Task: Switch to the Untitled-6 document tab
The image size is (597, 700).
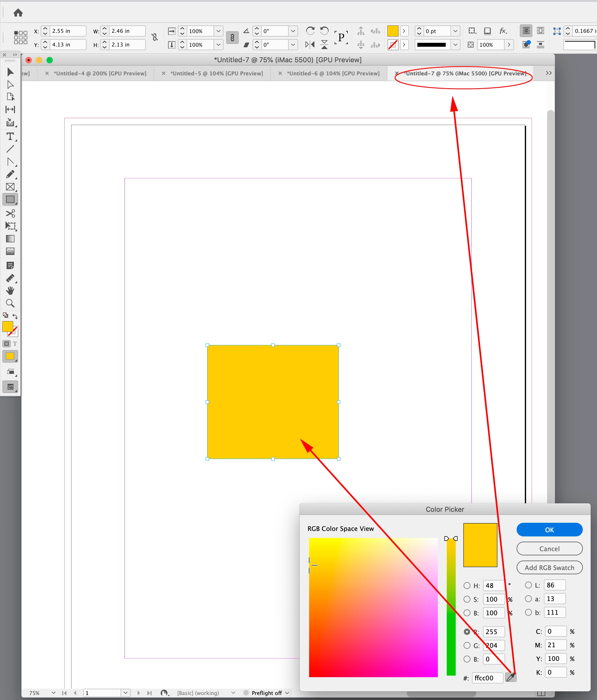Action: click(x=333, y=73)
